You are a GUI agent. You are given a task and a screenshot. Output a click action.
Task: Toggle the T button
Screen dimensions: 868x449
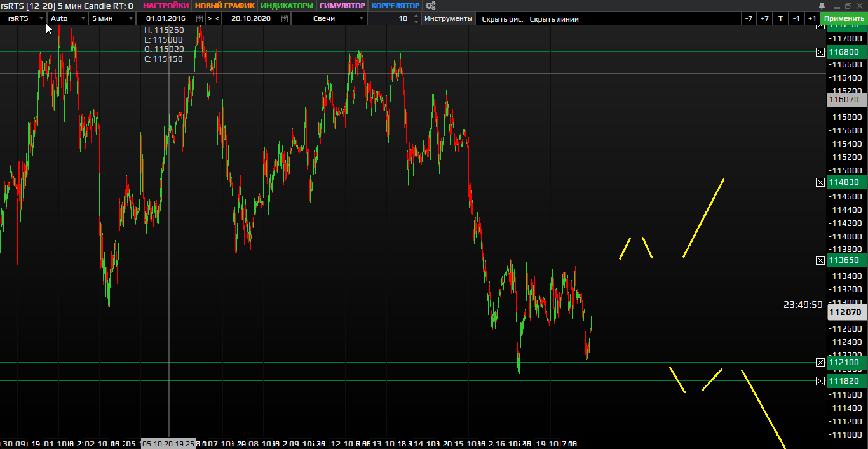tap(780, 18)
